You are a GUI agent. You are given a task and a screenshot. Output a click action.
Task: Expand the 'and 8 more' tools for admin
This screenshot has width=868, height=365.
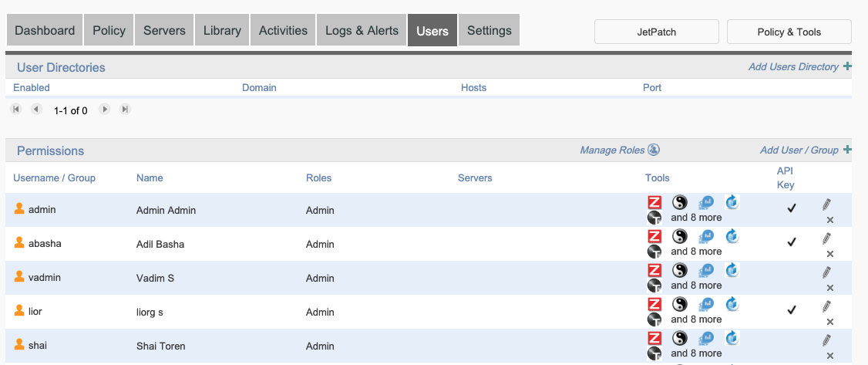[x=696, y=218]
